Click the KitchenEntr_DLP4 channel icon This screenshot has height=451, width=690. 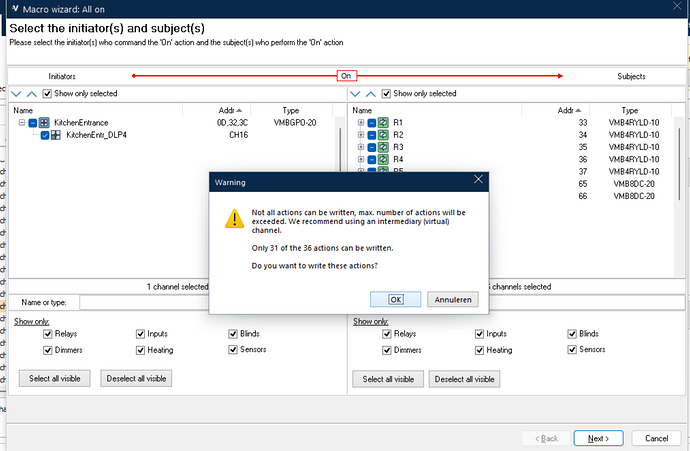[57, 135]
